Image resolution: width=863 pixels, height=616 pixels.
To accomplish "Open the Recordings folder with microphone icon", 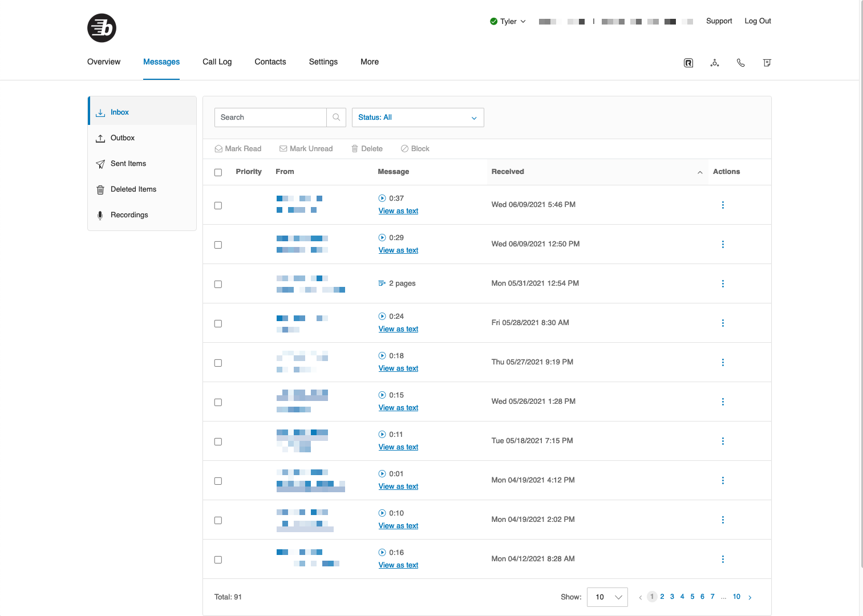I will tap(129, 215).
